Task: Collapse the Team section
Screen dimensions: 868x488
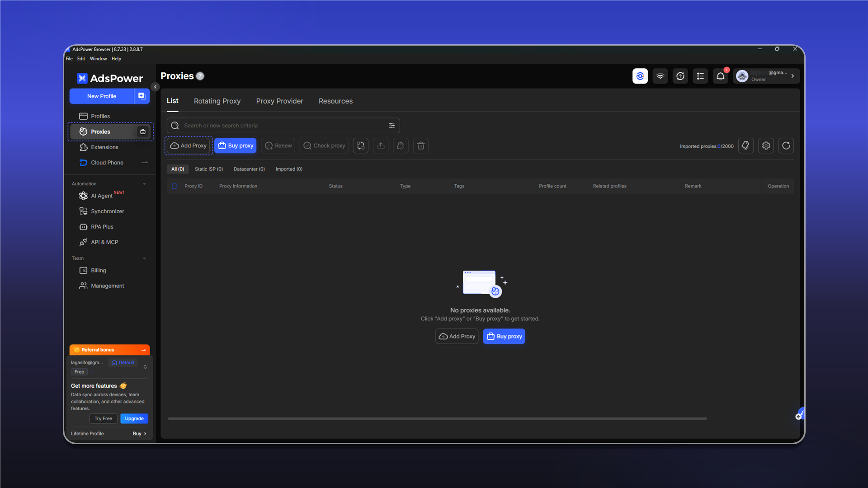Action: (x=144, y=258)
